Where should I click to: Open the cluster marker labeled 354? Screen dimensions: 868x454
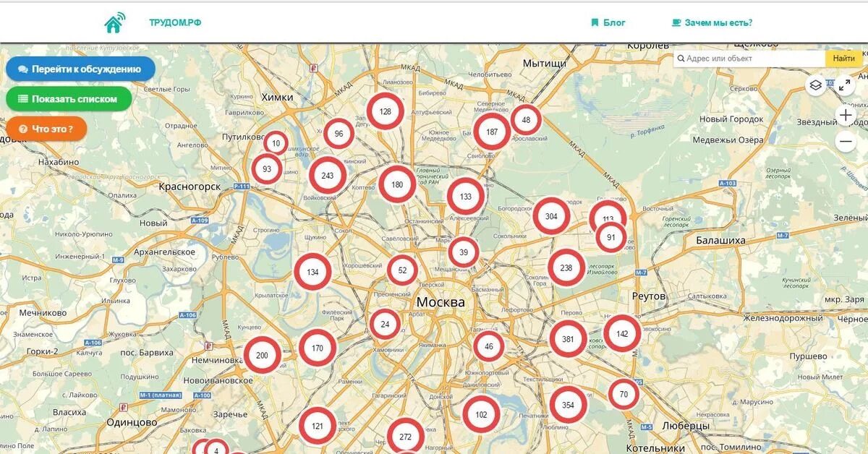(x=568, y=405)
